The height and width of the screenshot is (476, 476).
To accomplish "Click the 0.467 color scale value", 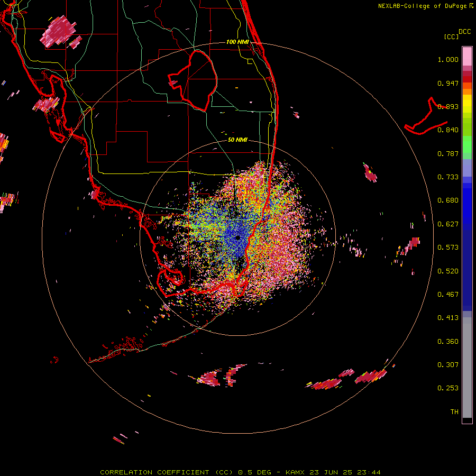I will tap(448, 295).
